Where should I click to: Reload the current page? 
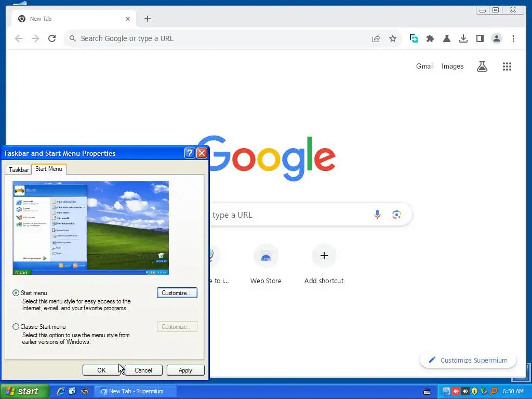click(x=52, y=38)
